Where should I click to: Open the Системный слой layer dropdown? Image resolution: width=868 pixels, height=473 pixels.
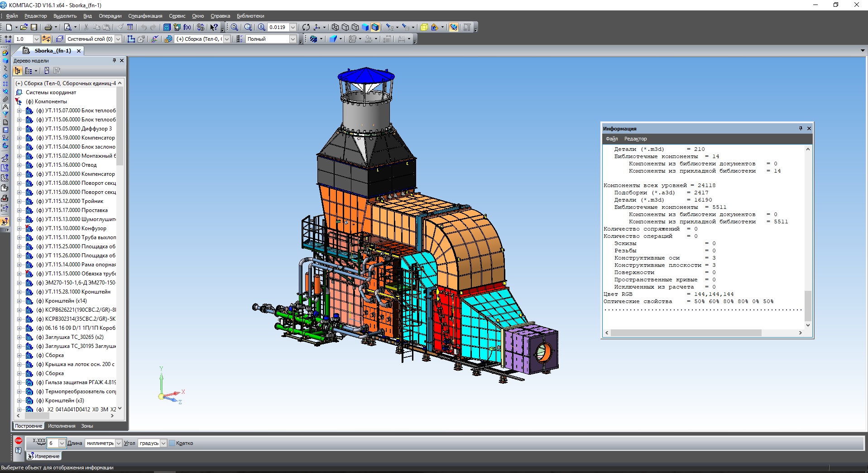coord(118,39)
